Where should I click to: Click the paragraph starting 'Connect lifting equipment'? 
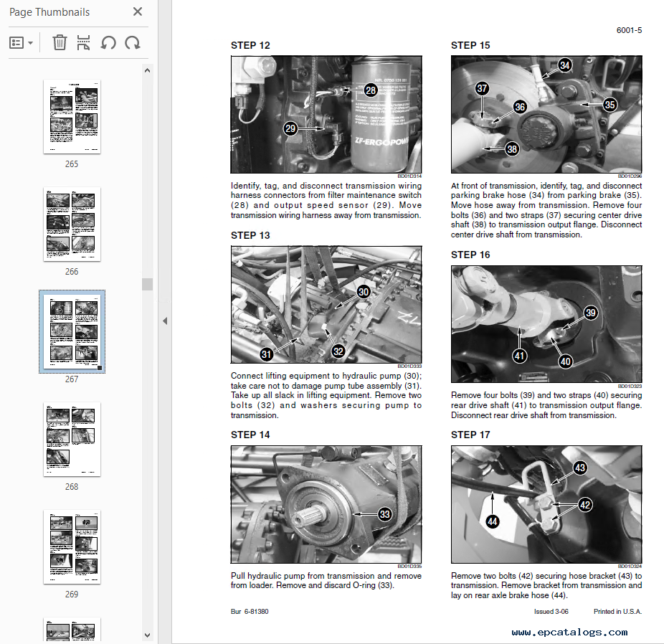click(326, 395)
